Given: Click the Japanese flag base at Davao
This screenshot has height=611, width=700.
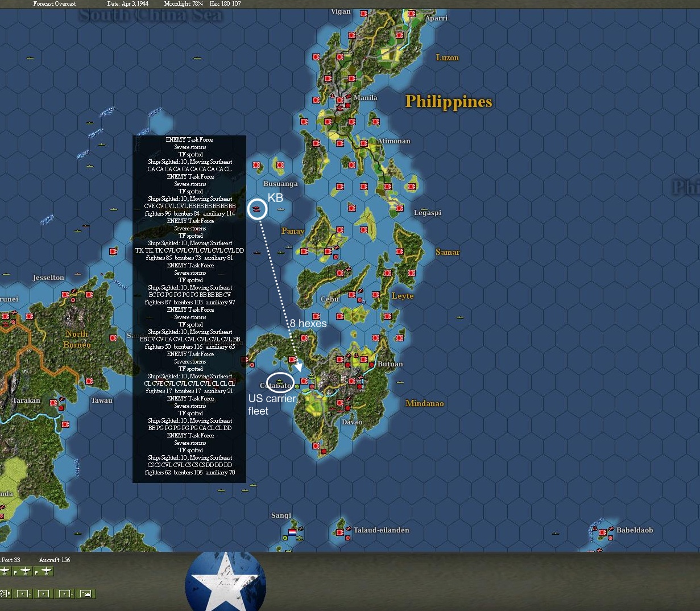Looking at the screenshot, I should point(340,403).
